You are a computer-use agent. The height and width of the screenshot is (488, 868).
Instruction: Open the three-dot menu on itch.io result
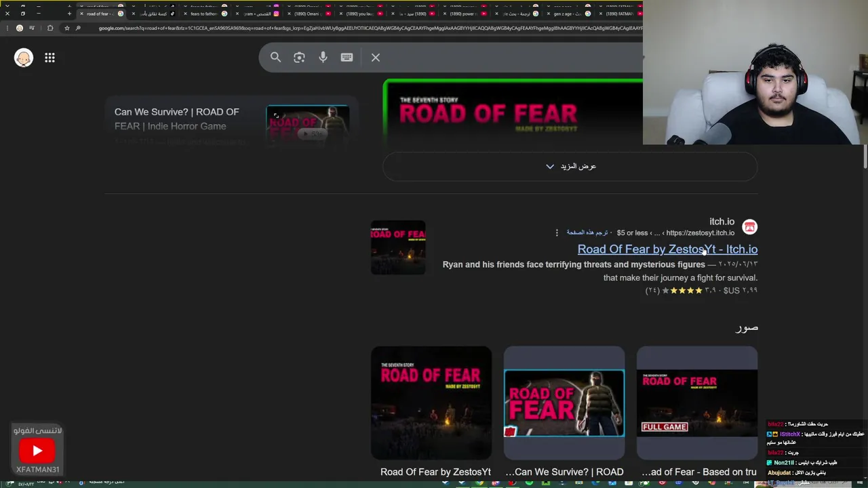[557, 232]
